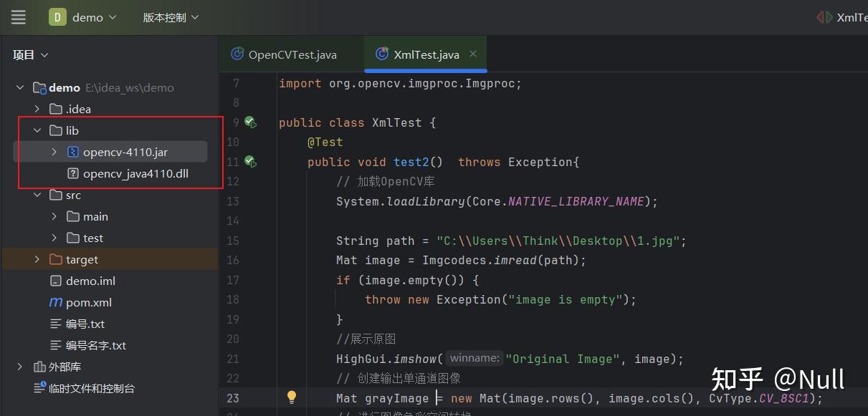868x416 pixels.
Task: Open the demo project switcher dropdown
Action: point(85,16)
